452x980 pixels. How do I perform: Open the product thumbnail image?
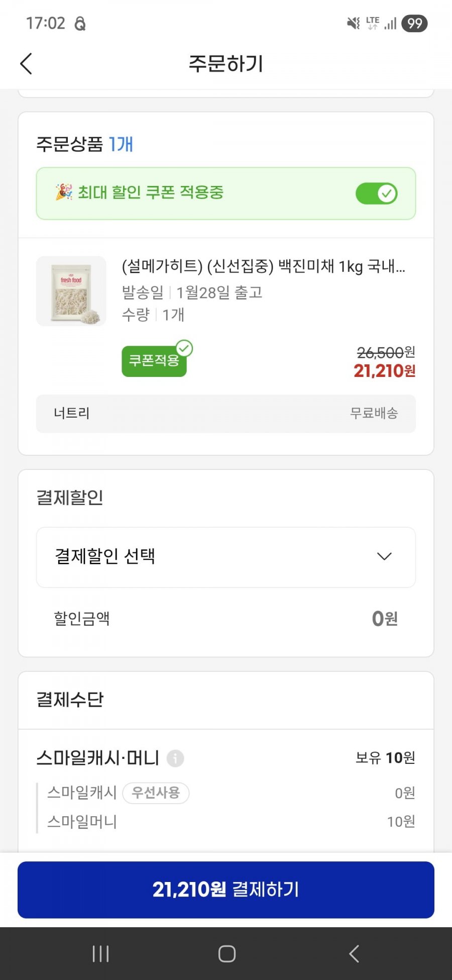point(71,291)
